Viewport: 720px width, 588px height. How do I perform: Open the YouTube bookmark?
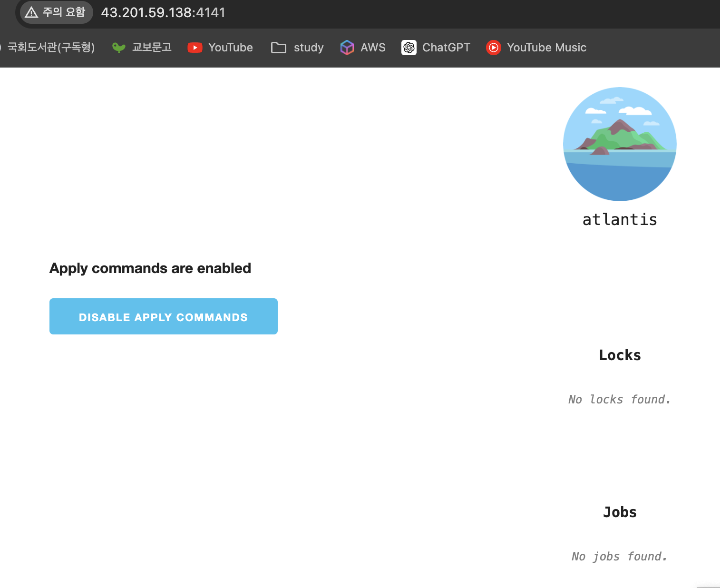point(220,48)
